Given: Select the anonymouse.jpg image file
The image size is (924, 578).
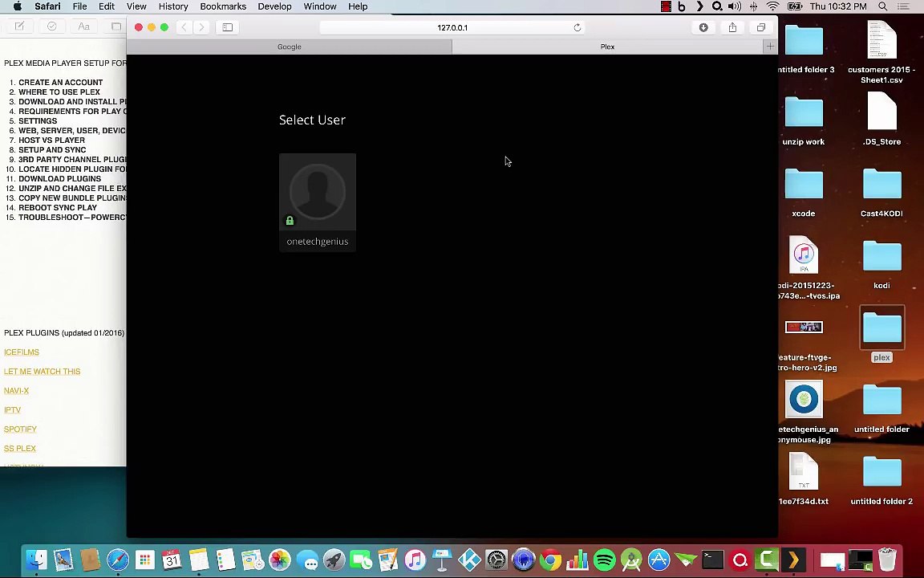Looking at the screenshot, I should coord(804,399).
